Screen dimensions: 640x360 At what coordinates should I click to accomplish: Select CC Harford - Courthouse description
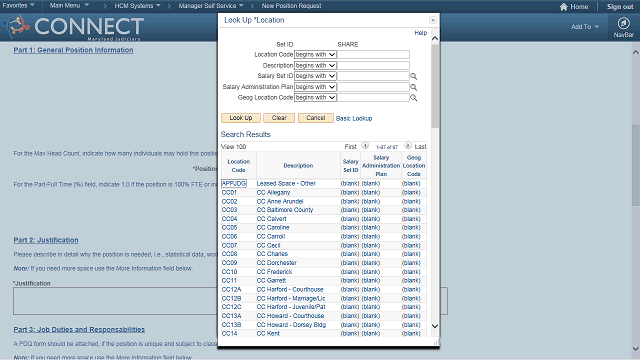tap(290, 290)
